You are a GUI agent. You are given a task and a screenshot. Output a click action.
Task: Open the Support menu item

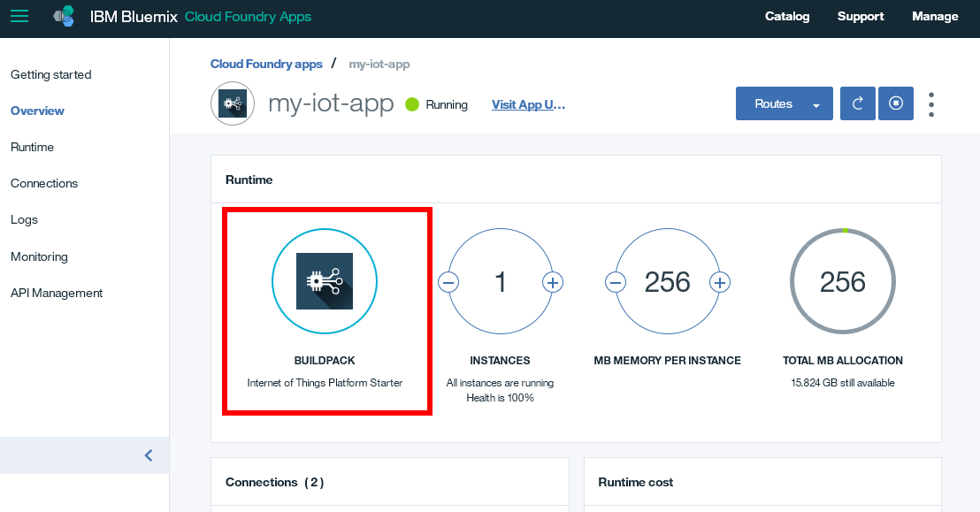coord(861,16)
